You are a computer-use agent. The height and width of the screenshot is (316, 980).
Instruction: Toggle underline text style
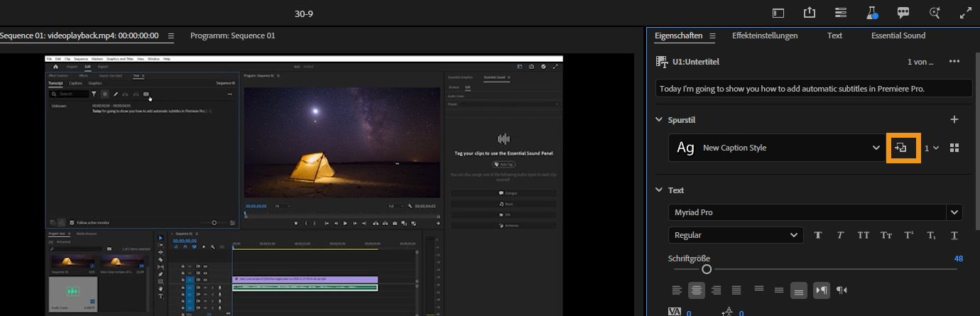click(954, 235)
